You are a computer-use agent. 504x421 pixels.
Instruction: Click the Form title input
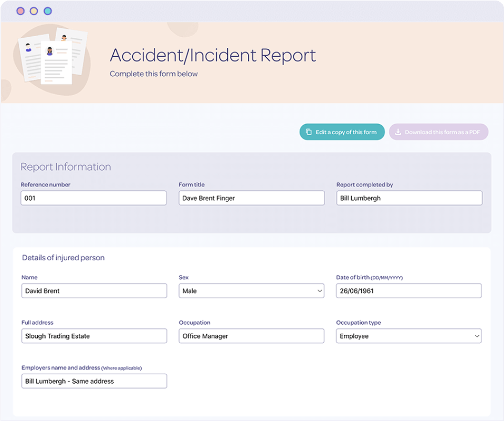coord(251,198)
